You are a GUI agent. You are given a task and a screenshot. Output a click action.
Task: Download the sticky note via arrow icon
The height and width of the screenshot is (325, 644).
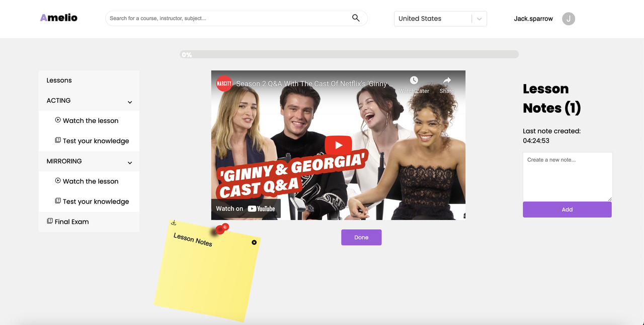174,222
